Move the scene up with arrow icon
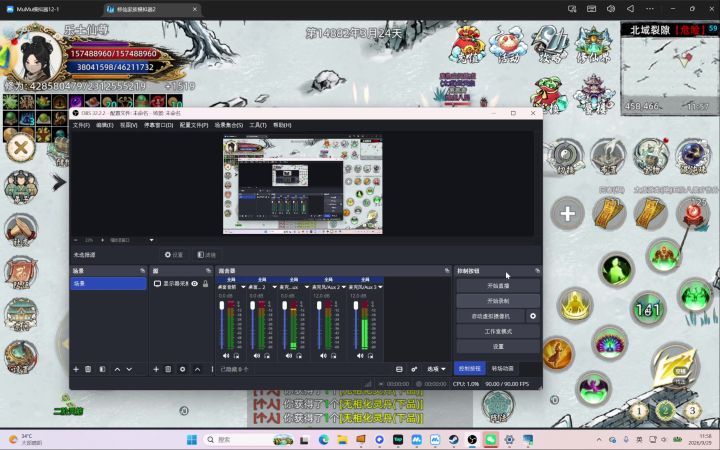 pyautogui.click(x=117, y=369)
